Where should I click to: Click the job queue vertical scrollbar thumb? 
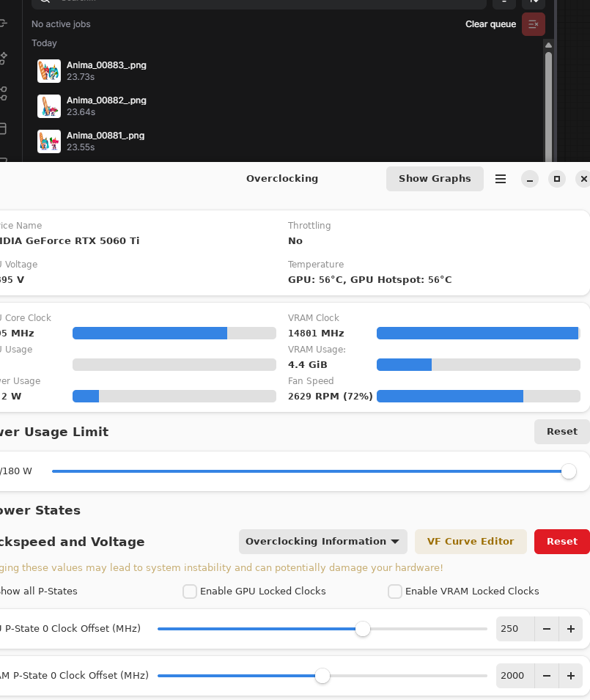click(x=548, y=107)
